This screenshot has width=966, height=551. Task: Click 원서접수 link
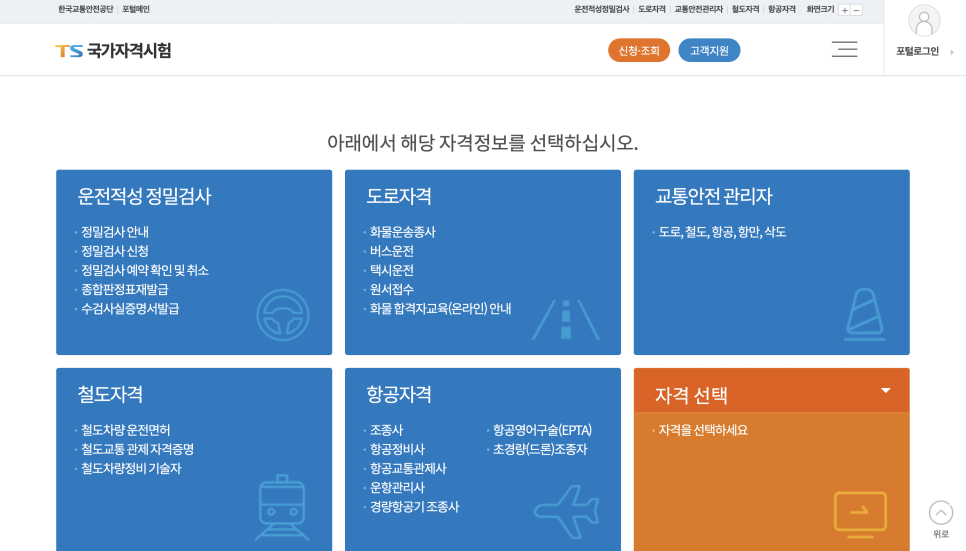(x=391, y=290)
